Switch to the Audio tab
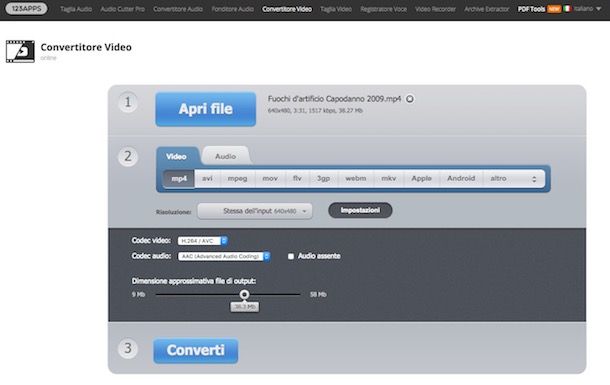 click(x=226, y=156)
